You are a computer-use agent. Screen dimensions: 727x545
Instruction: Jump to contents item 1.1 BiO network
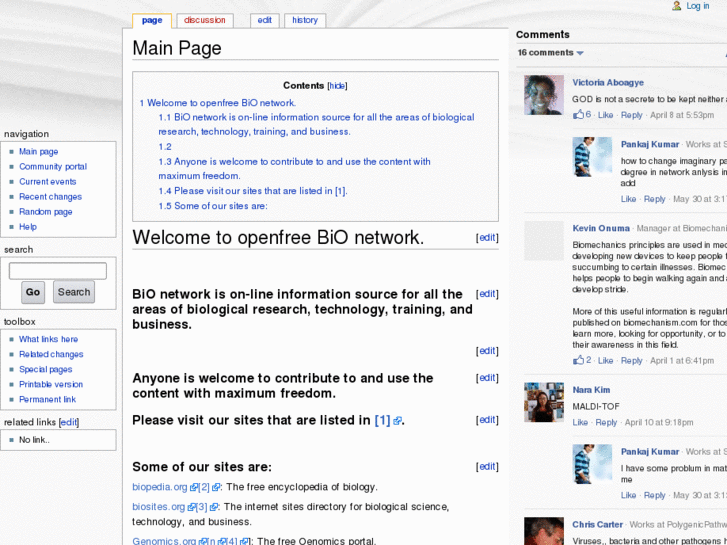point(316,124)
